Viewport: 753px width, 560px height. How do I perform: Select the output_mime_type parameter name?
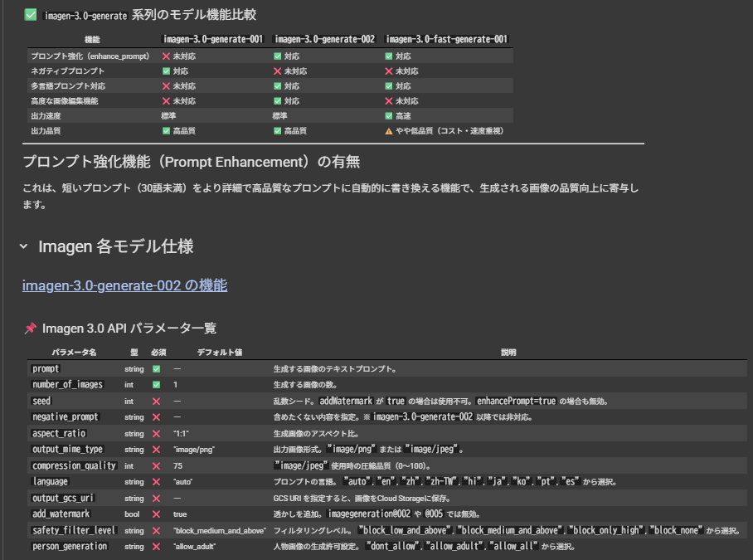pos(68,449)
